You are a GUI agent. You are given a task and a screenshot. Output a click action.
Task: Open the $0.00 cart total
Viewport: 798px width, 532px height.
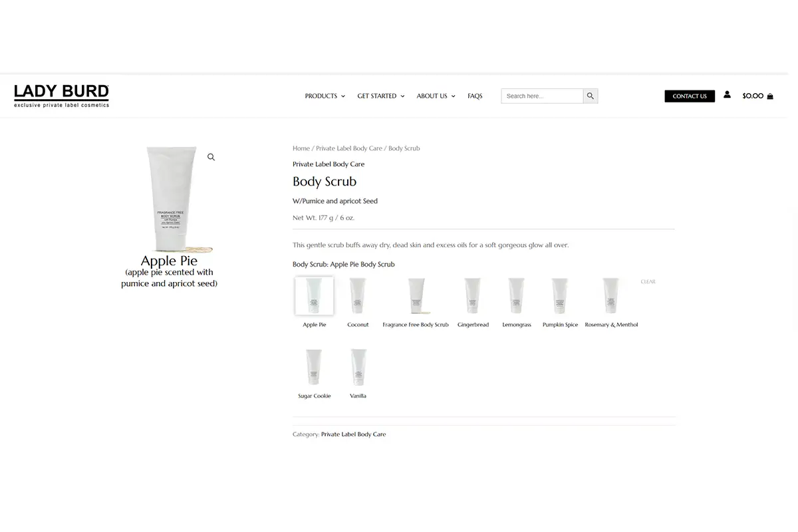tap(753, 96)
